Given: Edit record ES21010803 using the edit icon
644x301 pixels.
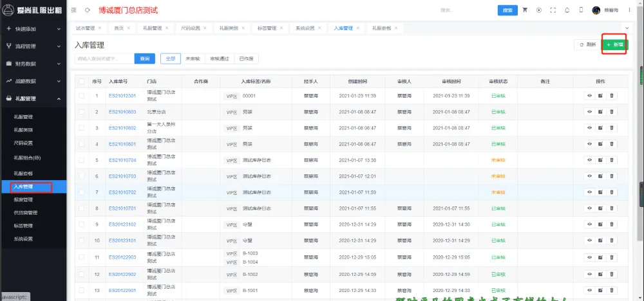Looking at the screenshot, I should click(x=600, y=112).
